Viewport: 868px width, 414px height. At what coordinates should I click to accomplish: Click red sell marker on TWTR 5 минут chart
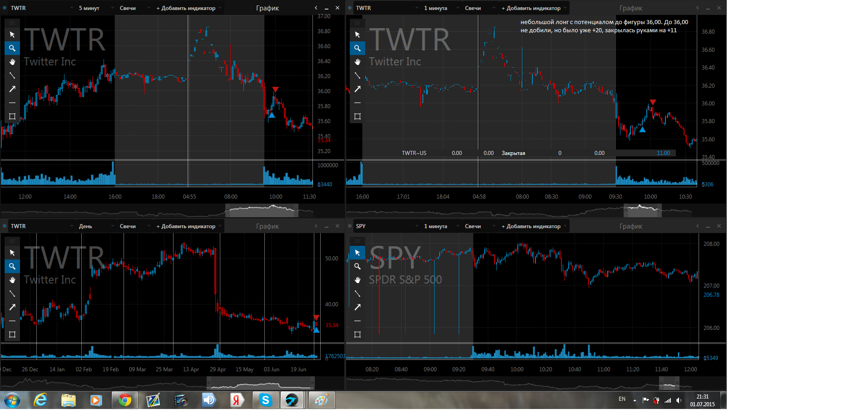tap(275, 90)
